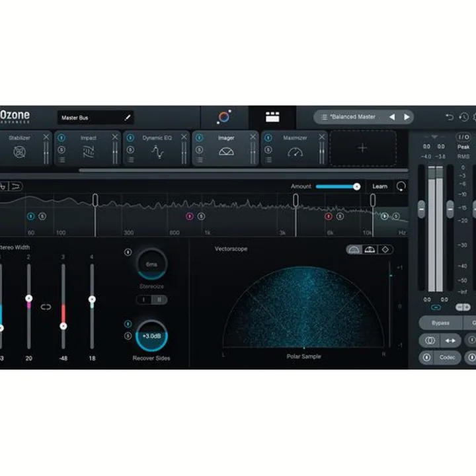Screen dimensions: 476x476
Task: Load the previous preset with the left arrow
Action: point(392,117)
